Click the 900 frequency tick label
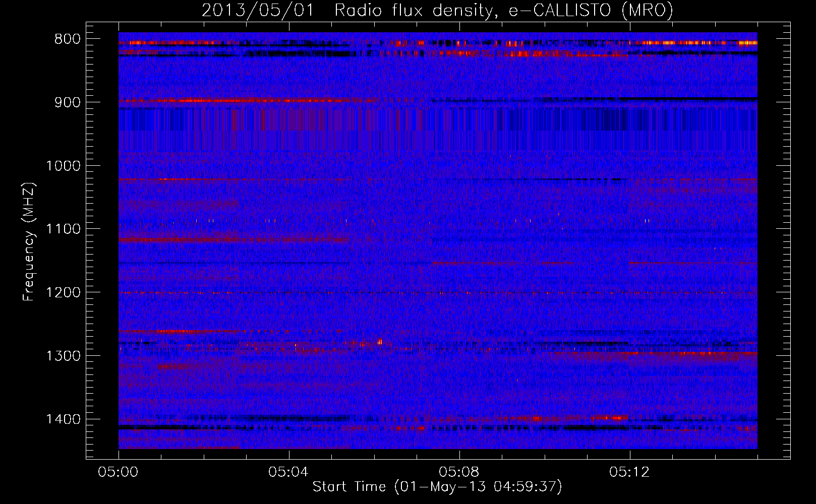This screenshot has height=504, width=816. point(68,103)
